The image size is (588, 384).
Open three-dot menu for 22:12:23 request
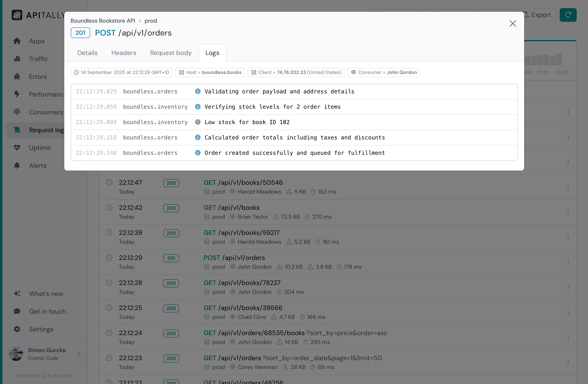[568, 363]
